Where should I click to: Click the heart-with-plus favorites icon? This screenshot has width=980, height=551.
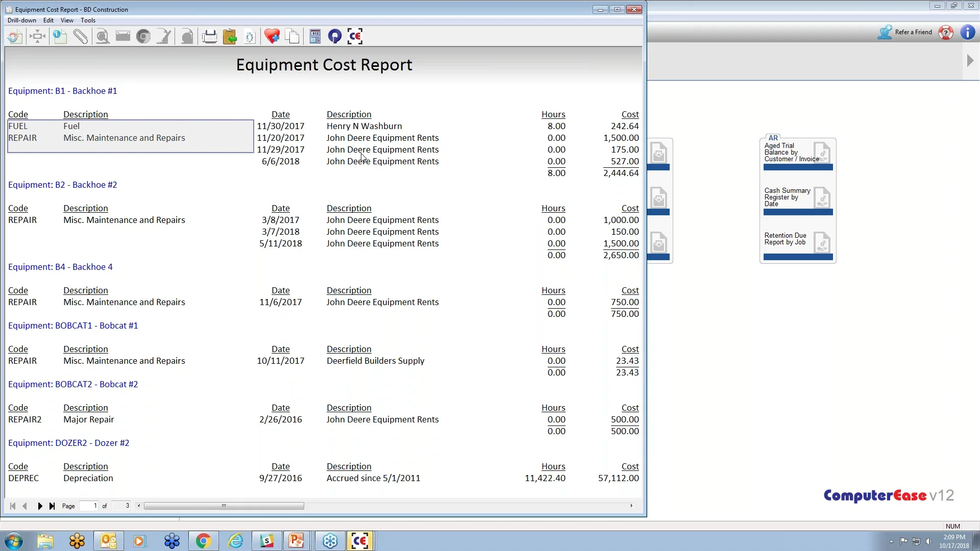click(272, 36)
